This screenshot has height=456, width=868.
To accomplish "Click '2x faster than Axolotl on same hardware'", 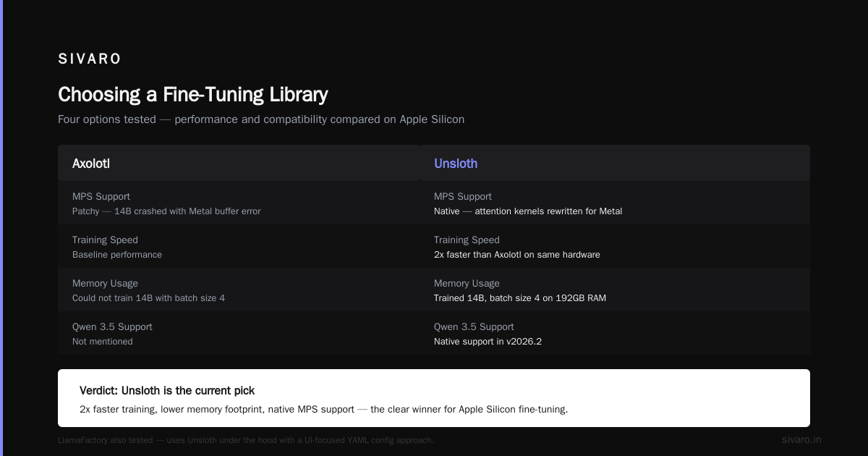I will pos(517,255).
